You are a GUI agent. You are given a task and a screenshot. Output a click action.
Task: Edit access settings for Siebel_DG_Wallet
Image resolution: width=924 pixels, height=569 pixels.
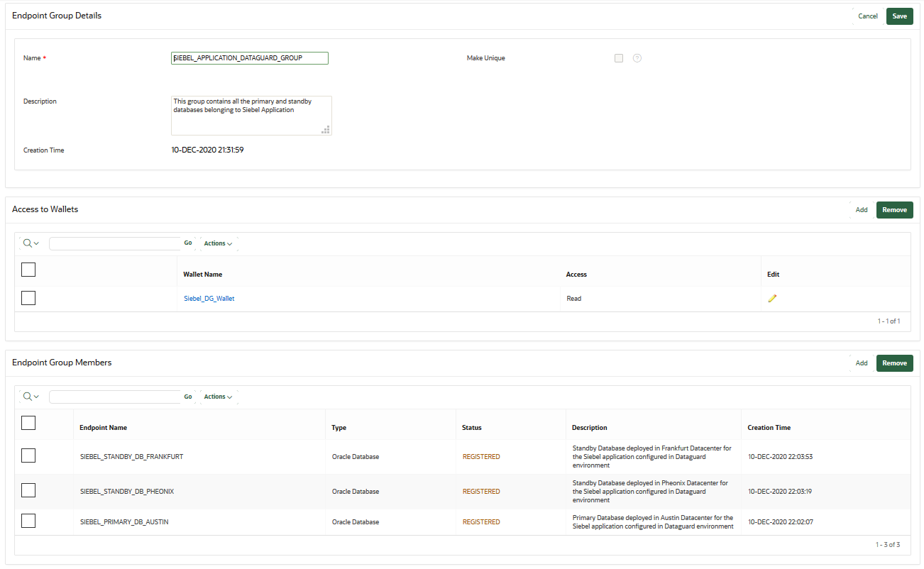point(772,298)
